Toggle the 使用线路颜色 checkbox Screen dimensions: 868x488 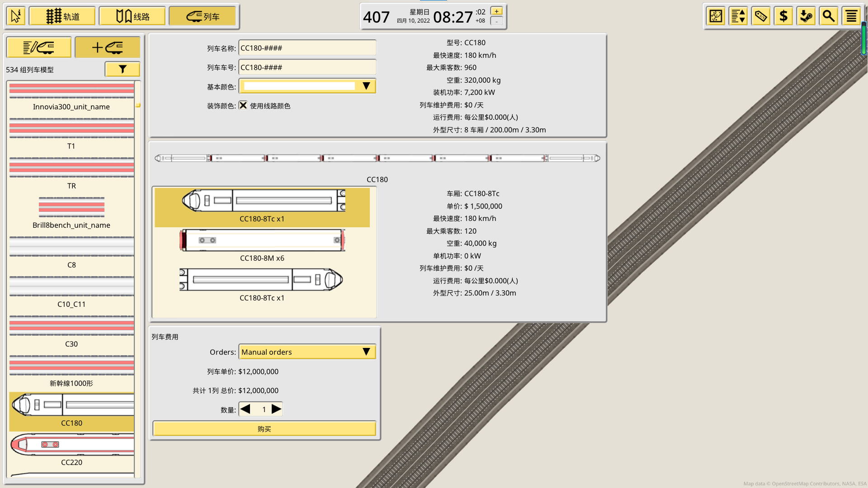[x=243, y=105]
